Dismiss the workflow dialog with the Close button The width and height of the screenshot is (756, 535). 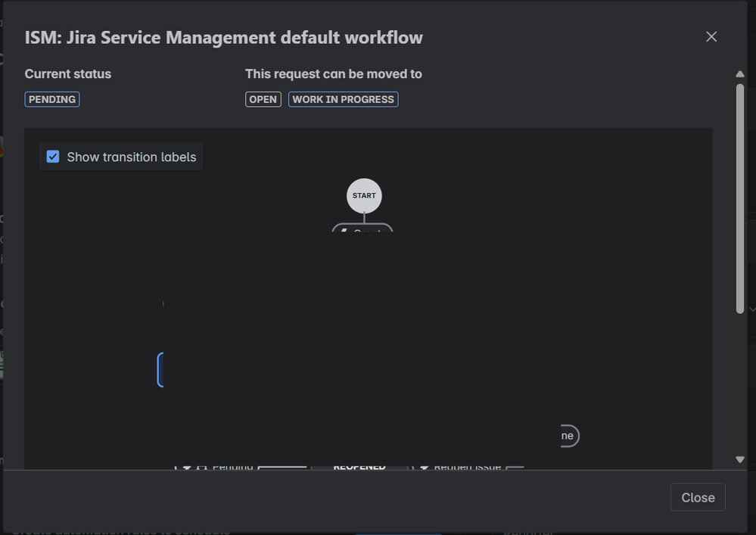[697, 497]
